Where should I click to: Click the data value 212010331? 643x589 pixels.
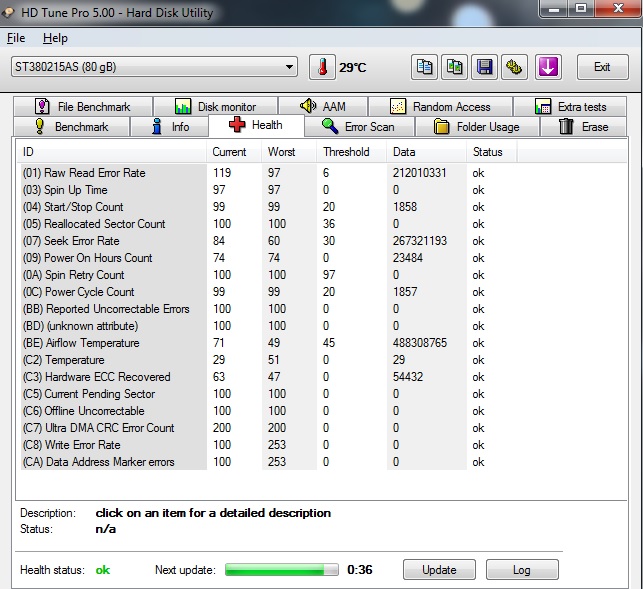[x=420, y=173]
